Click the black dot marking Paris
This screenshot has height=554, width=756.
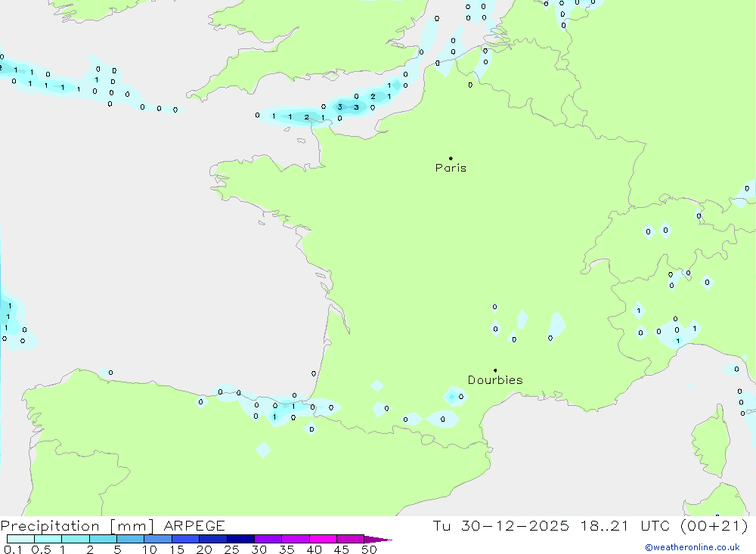451,158
